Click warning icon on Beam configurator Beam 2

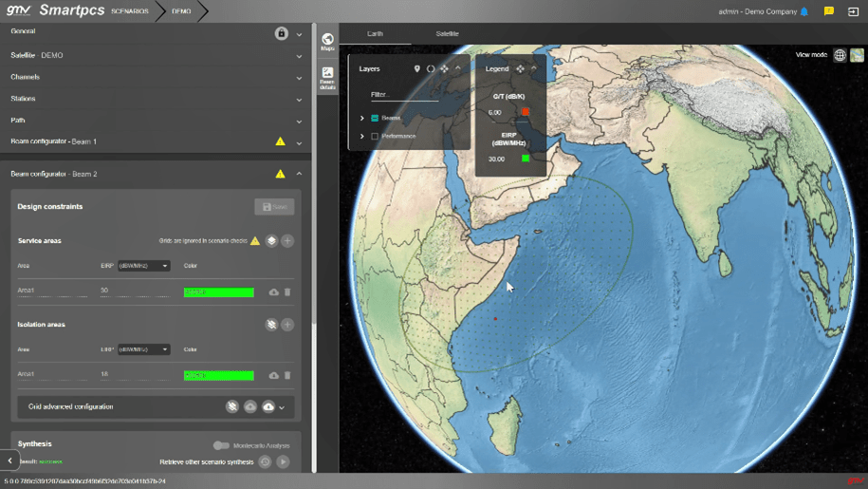click(x=280, y=174)
